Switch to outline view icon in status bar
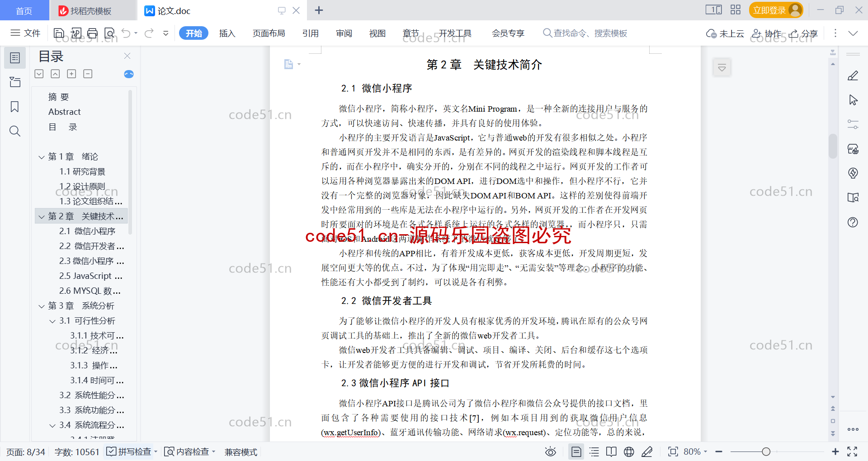 594,452
